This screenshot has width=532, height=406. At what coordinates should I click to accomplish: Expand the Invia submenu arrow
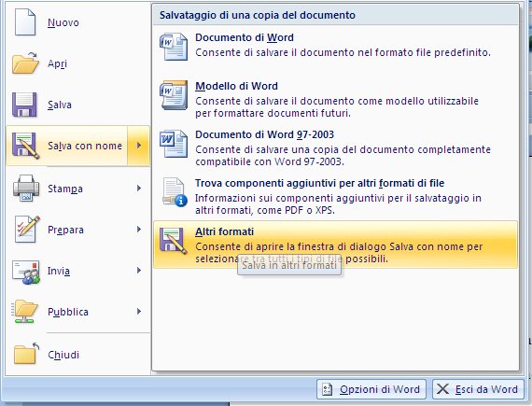[139, 271]
